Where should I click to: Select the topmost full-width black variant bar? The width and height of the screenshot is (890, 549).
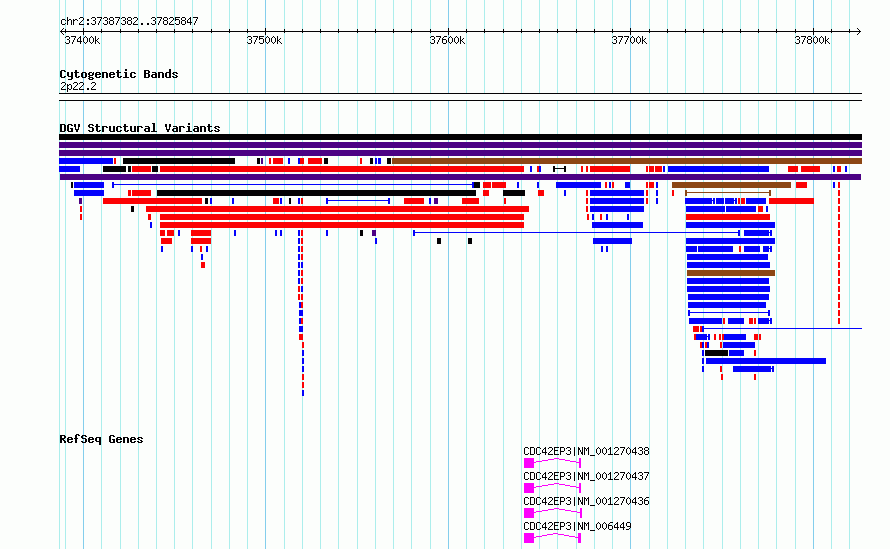tap(460, 137)
